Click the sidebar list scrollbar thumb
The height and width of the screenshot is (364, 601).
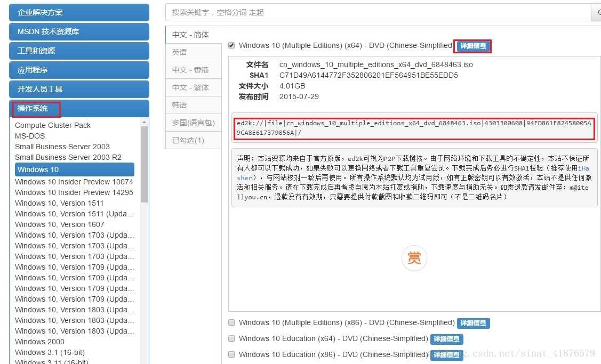tap(144, 164)
